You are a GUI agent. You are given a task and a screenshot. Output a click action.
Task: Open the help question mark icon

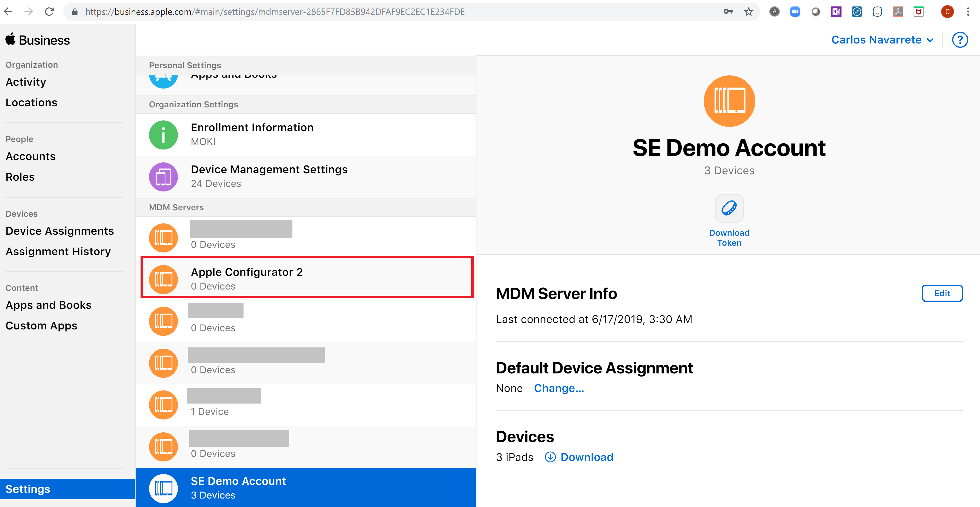(960, 40)
